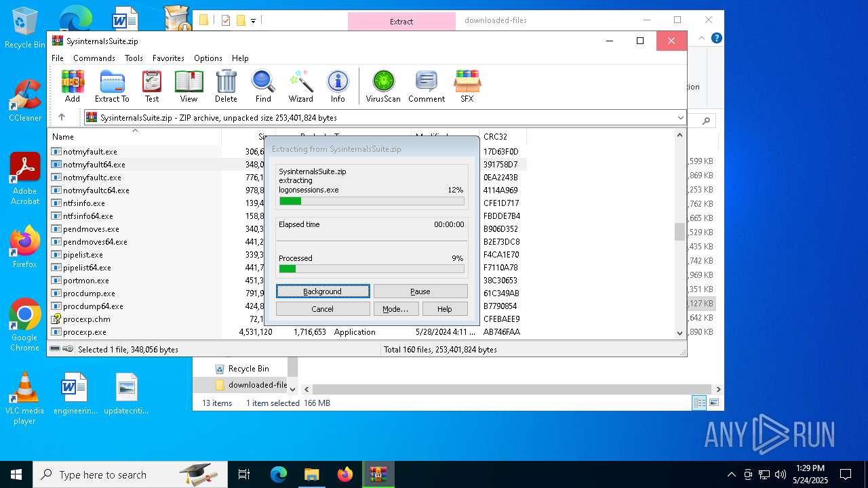Open notification center icon
The image size is (868, 488).
point(846,474)
